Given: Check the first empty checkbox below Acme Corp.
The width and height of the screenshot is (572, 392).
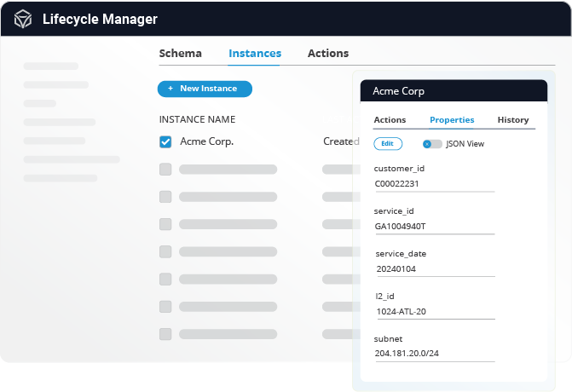Looking at the screenshot, I should [165, 170].
